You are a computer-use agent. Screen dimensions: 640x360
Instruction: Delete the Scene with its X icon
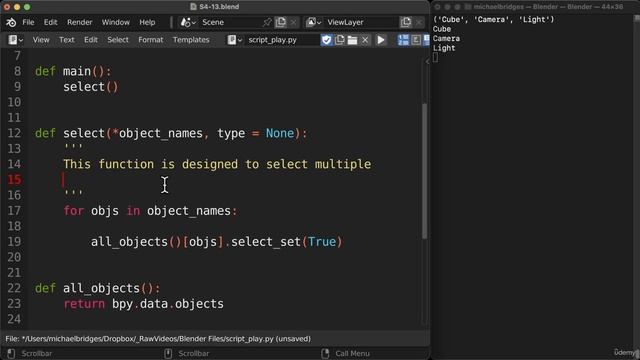coord(293,22)
